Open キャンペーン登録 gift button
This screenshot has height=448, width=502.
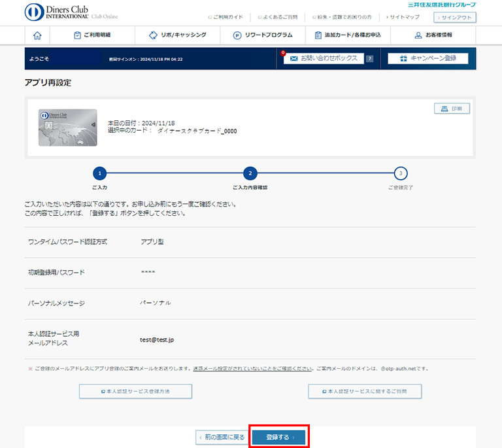[x=429, y=58]
